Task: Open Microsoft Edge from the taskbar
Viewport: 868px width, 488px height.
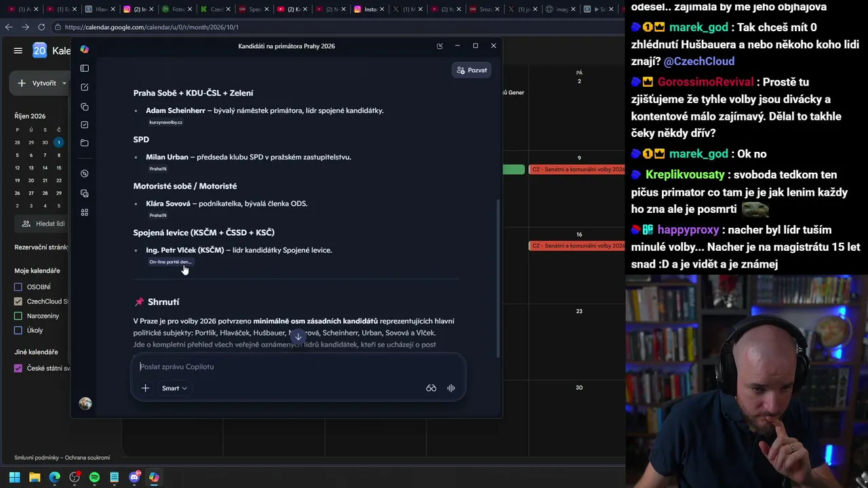Action: click(54, 477)
